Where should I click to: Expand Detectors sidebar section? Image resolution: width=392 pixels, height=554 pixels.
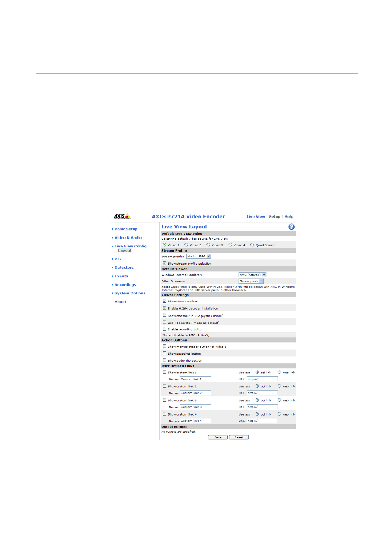[124, 268]
